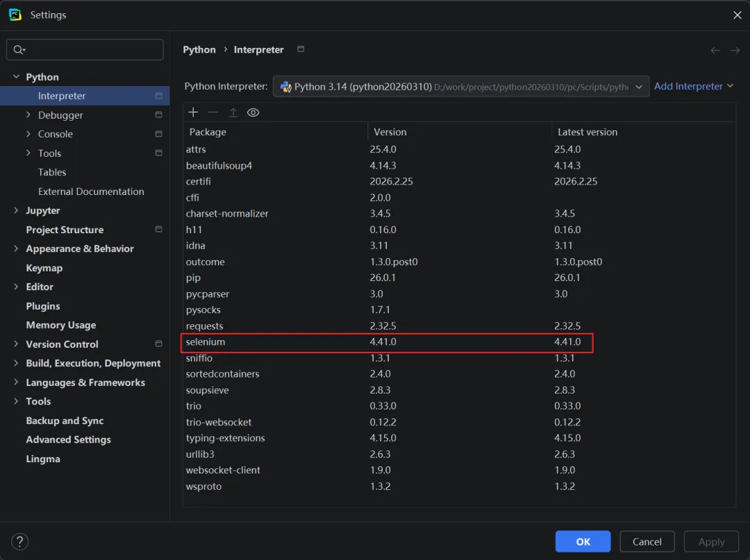Viewport: 750px width, 560px height.
Task: Expand the Appearance & Behavior group
Action: [16, 248]
